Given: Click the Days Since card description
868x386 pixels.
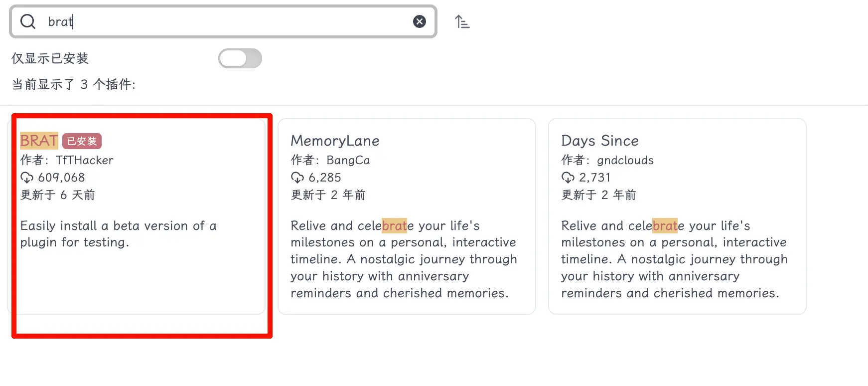Looking at the screenshot, I should coord(674,259).
